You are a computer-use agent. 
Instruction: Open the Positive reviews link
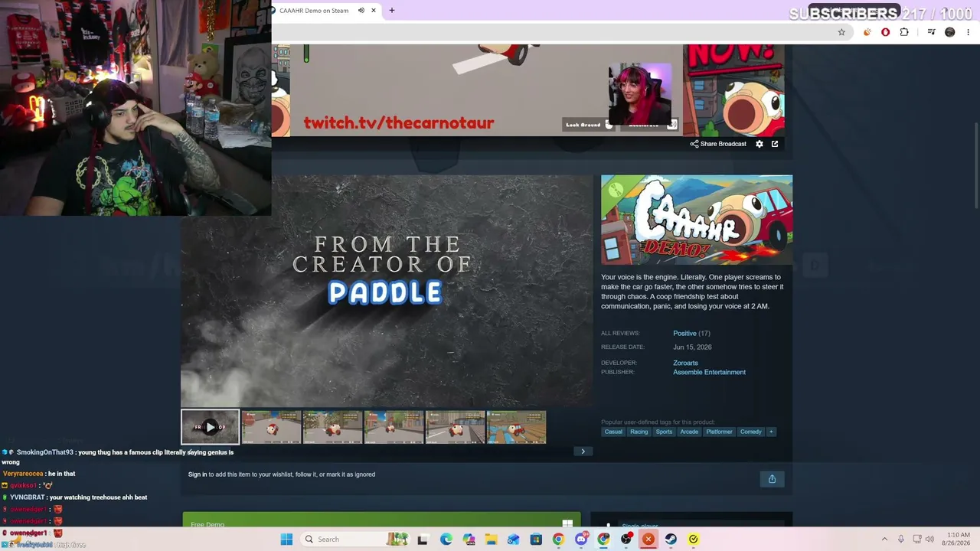[x=684, y=334]
